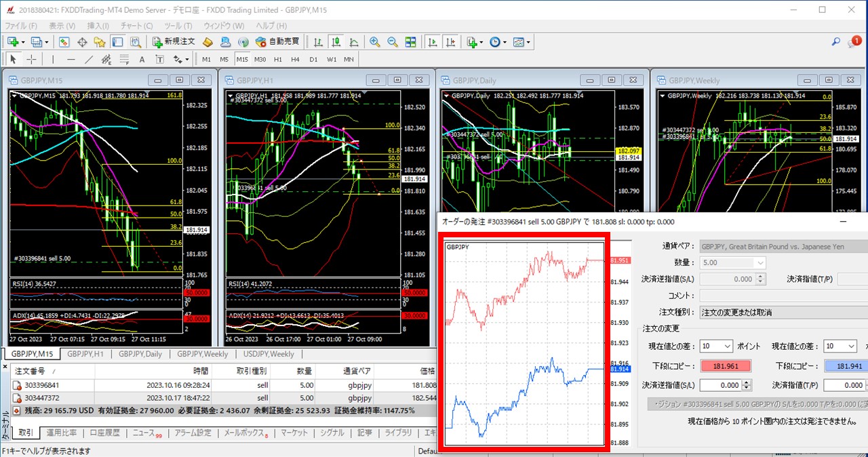Toggle the 自動売買 auto trading button
This screenshot has height=457, width=868.
pyautogui.click(x=277, y=42)
